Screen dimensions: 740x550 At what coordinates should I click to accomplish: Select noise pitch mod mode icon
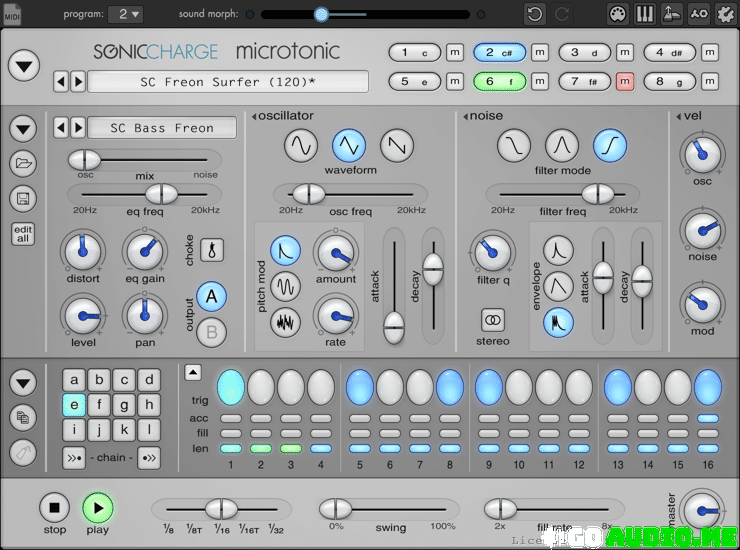[x=286, y=322]
